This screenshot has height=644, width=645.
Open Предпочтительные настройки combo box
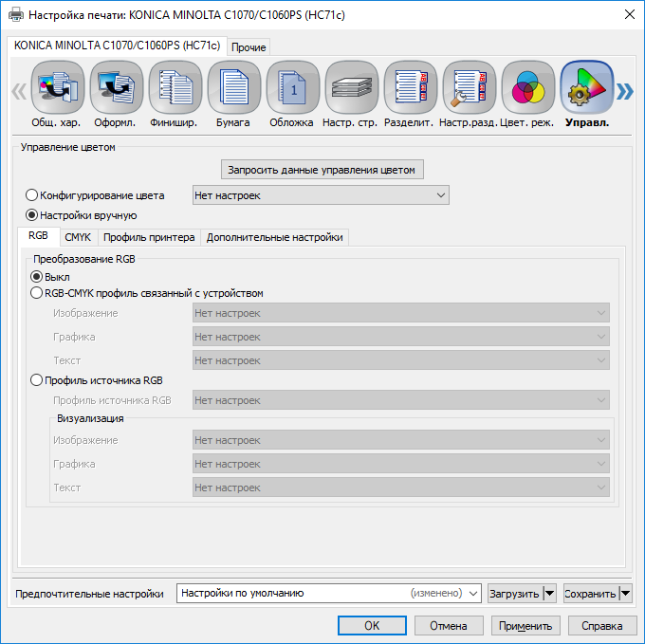329,593
